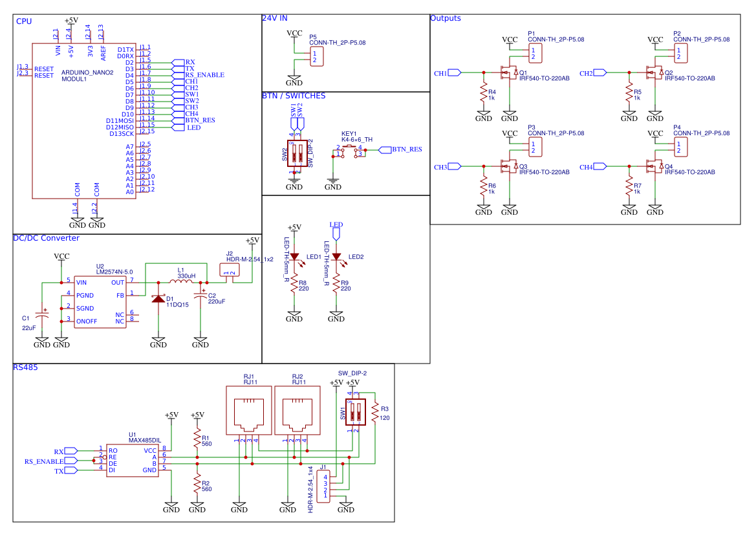Click the RS485 section title

coord(25,367)
